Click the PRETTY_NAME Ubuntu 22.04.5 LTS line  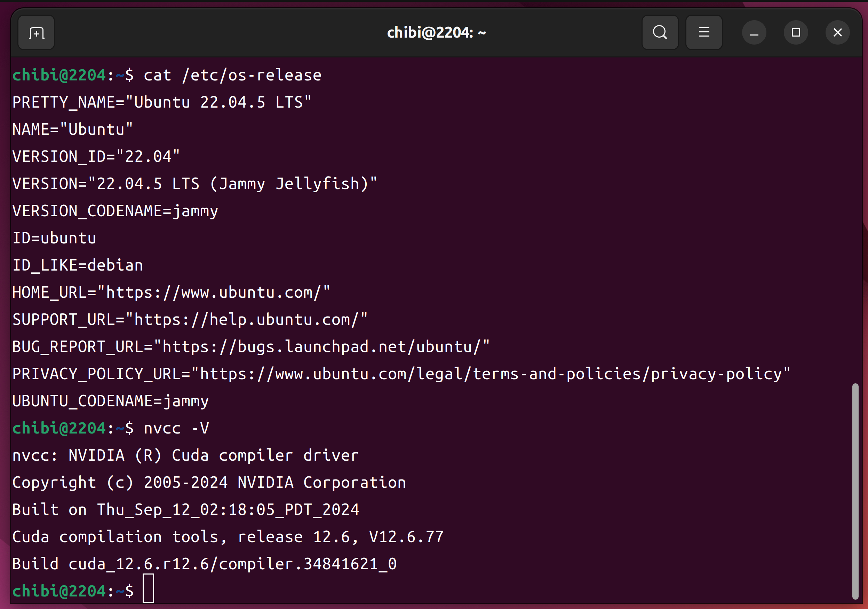[161, 102]
